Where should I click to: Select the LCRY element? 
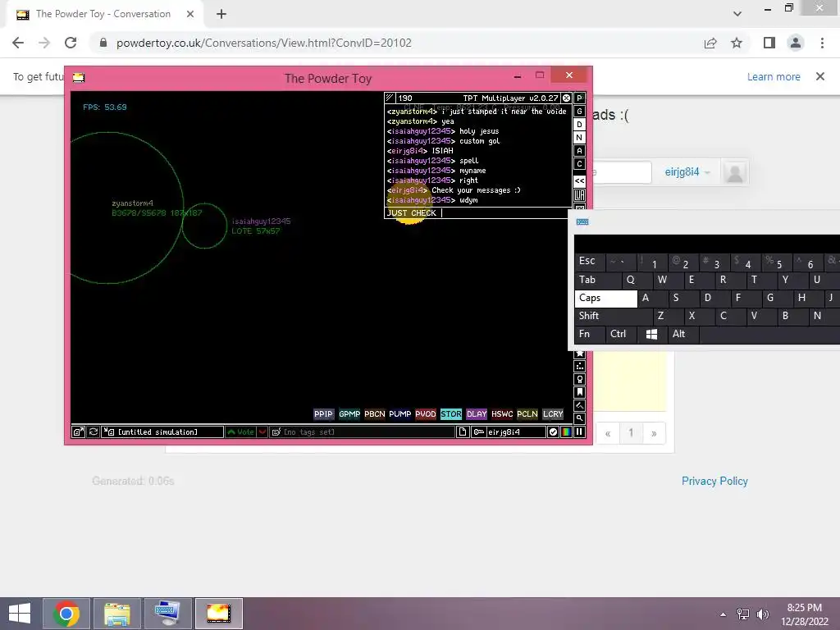[x=553, y=414]
